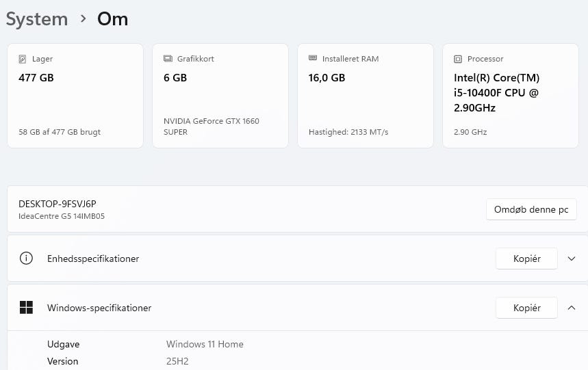Collapse the Windows-specifikationer chevron
588x370 pixels.
(572, 308)
